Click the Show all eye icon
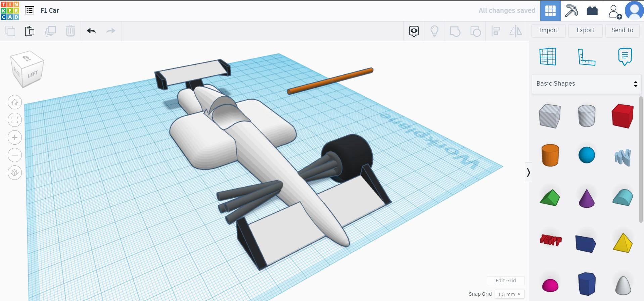644x301 pixels. pyautogui.click(x=414, y=31)
